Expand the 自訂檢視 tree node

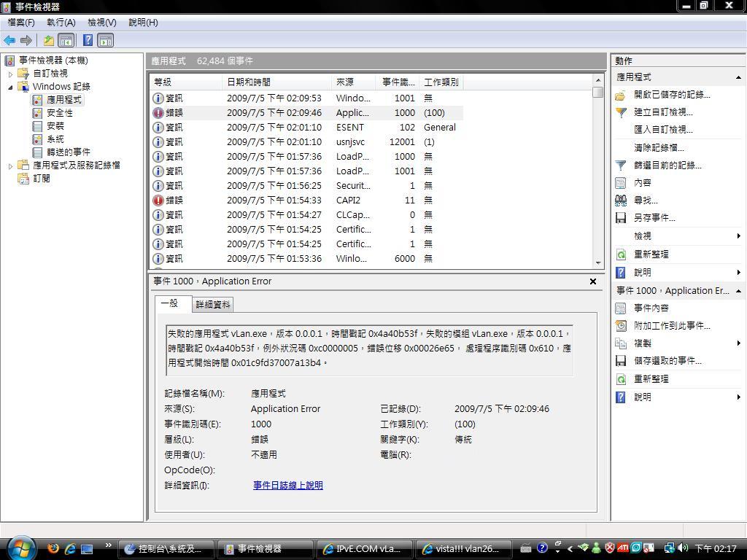pos(10,74)
